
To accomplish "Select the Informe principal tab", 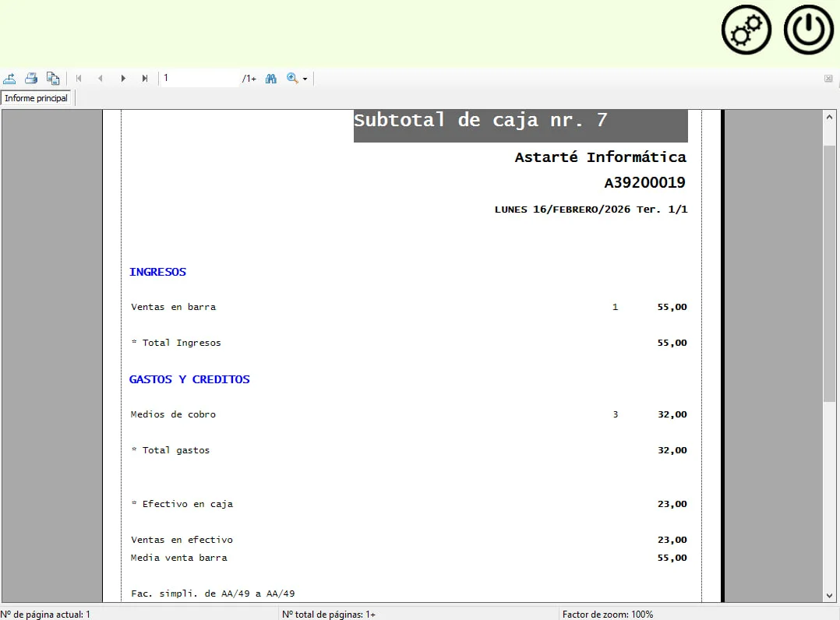I will [36, 98].
